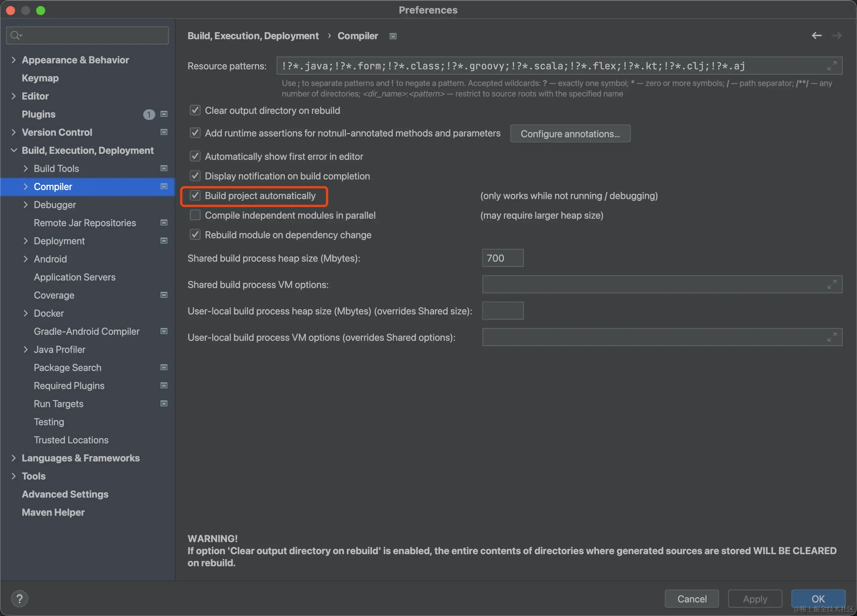Expand the Docker tree node

click(26, 313)
